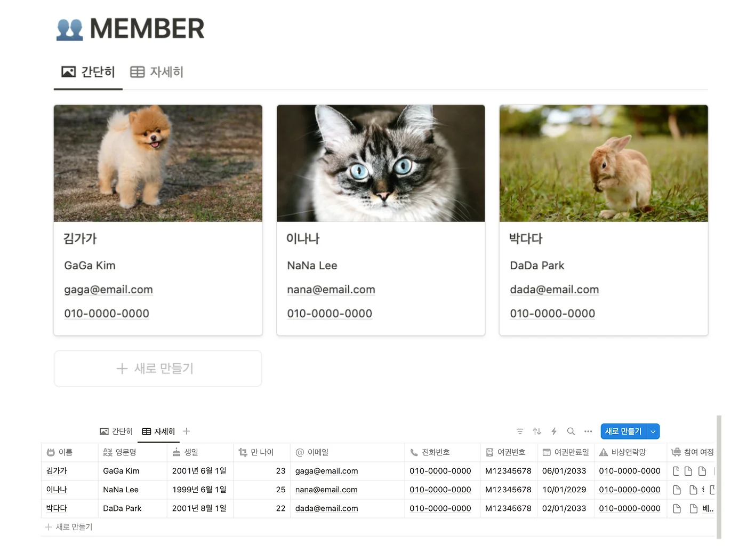Open the 이름 column header menu
The width and height of the screenshot is (755, 560).
pos(69,452)
